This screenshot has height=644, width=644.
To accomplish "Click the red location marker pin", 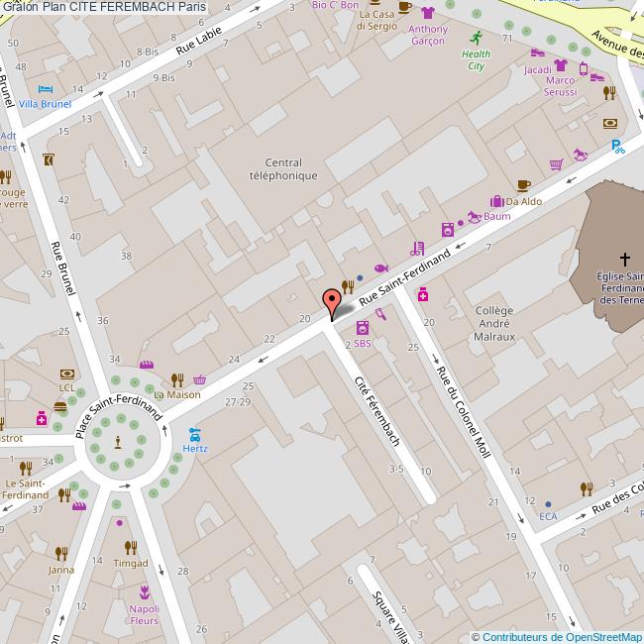I will point(331,301).
